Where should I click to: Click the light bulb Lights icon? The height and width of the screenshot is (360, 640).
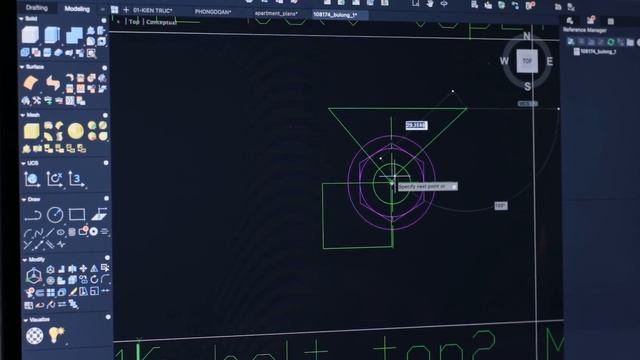(56, 335)
